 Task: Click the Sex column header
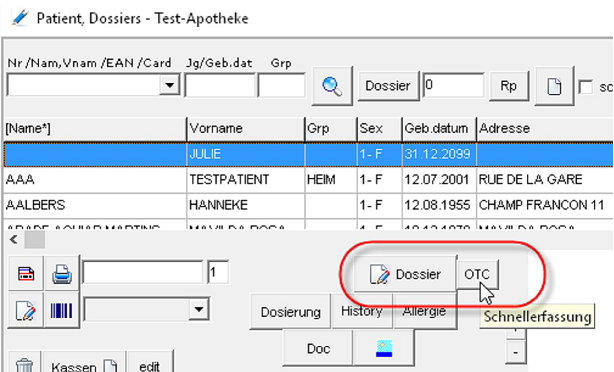coord(379,129)
